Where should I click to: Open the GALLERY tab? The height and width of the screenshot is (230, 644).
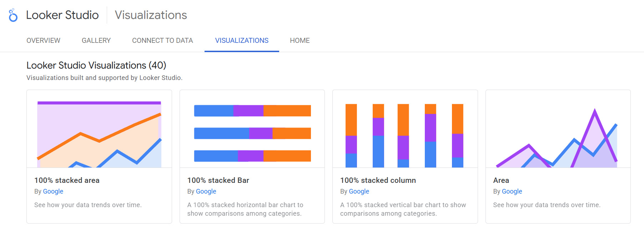pyautogui.click(x=96, y=40)
